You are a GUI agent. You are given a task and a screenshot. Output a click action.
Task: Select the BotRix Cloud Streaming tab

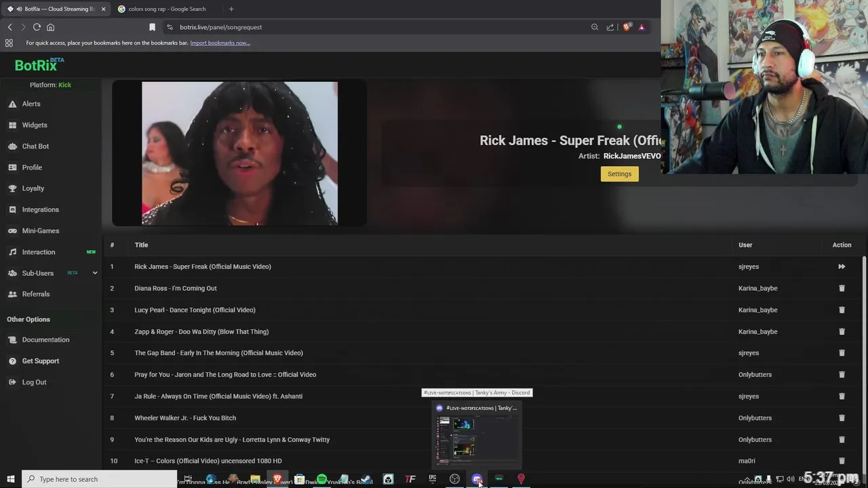tap(54, 9)
